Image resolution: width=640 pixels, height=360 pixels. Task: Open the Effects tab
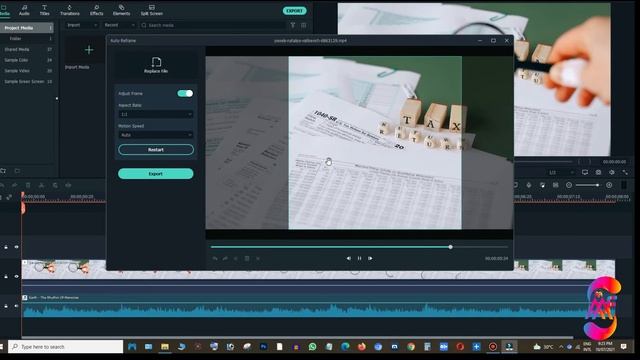[96, 10]
